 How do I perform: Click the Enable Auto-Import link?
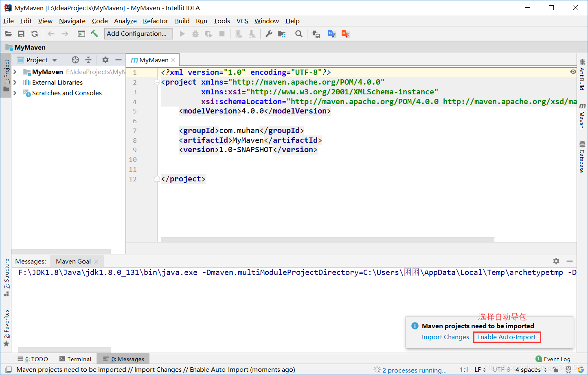[x=507, y=337]
